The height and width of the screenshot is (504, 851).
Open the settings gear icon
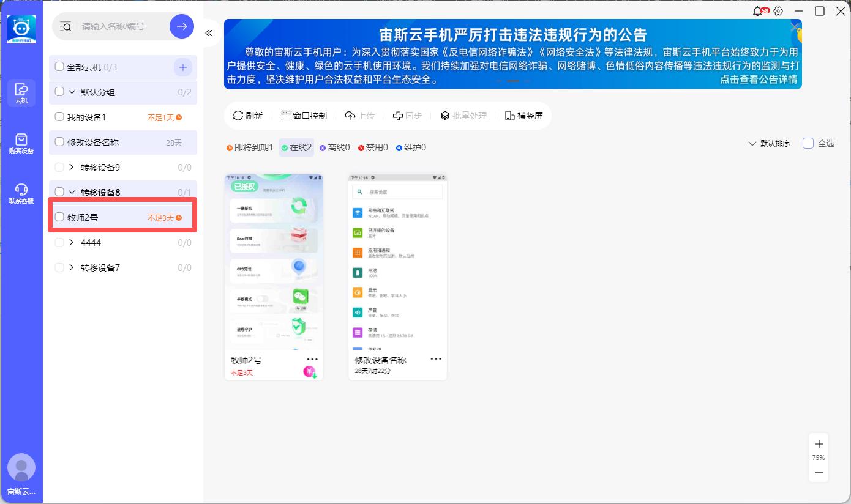[779, 11]
